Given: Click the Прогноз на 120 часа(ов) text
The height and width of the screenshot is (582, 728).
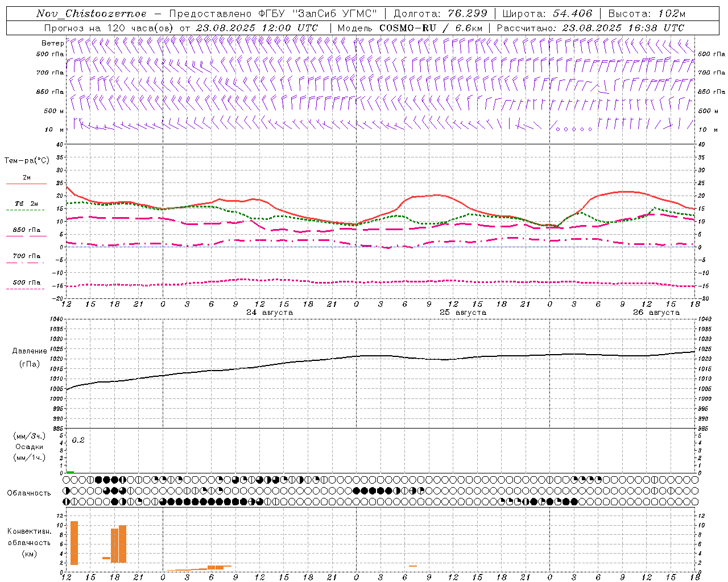Looking at the screenshot, I should pyautogui.click(x=110, y=28).
